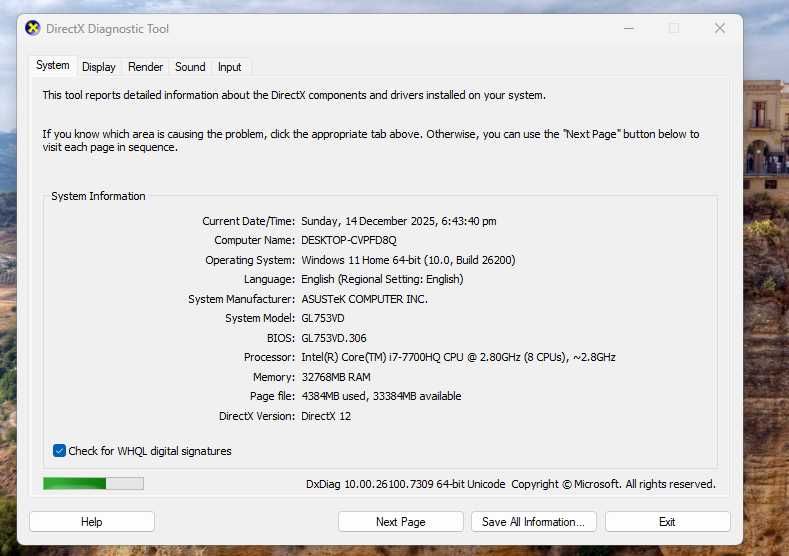The height and width of the screenshot is (556, 789).
Task: Open the Display tab
Action: point(99,67)
